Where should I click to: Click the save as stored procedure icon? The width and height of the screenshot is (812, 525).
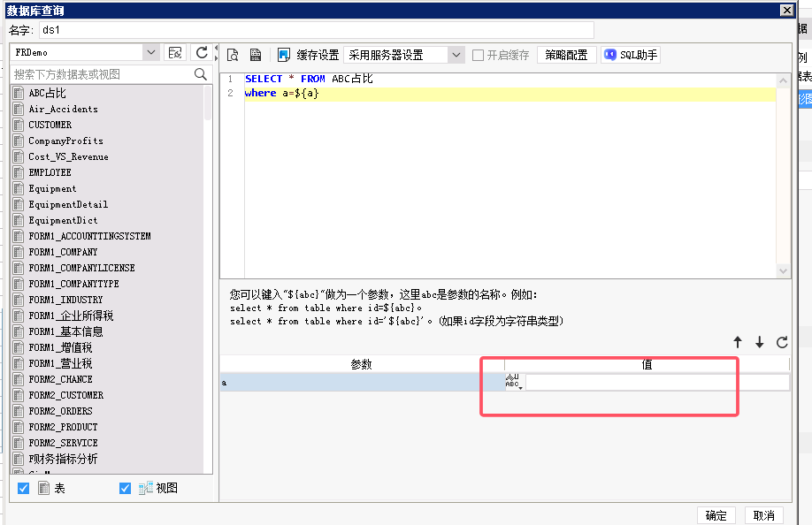click(256, 55)
